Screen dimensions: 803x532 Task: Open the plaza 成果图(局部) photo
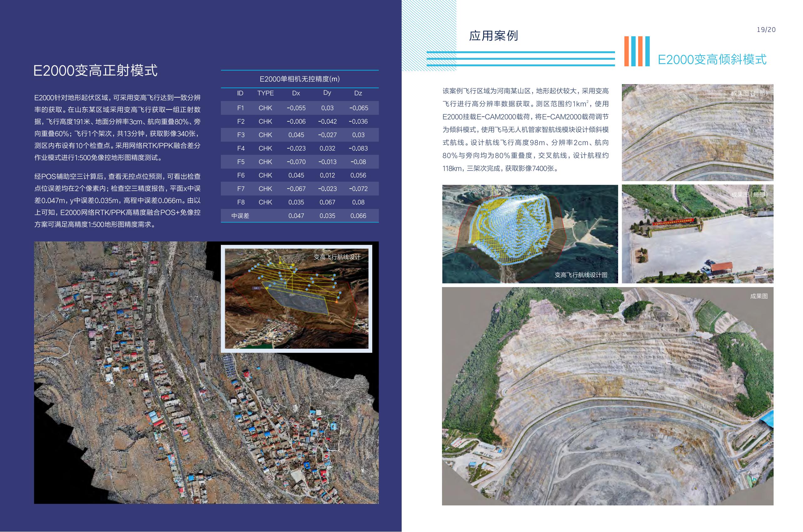pos(698,234)
